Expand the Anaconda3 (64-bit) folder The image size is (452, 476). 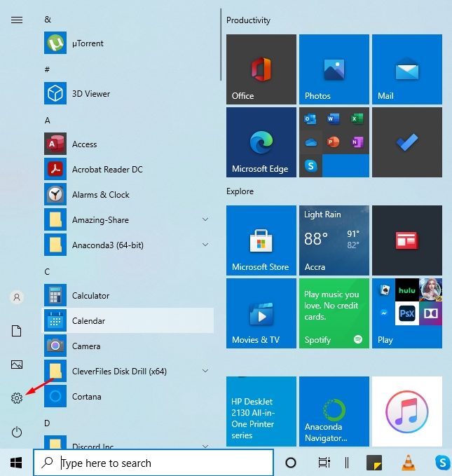click(205, 245)
